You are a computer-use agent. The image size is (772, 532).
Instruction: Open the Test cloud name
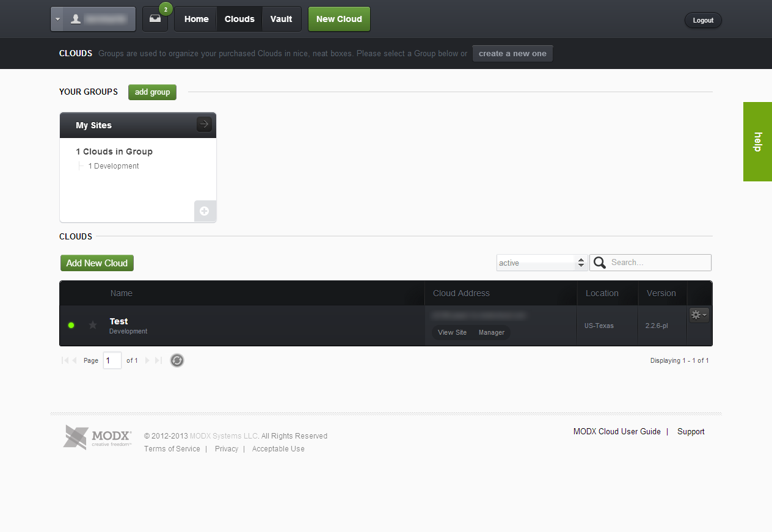pyautogui.click(x=119, y=321)
